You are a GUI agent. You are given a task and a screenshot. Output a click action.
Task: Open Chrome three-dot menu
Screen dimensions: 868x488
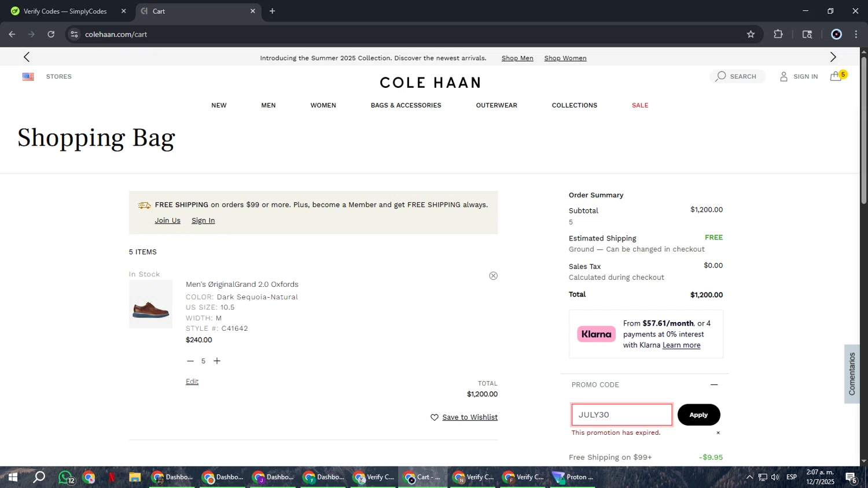tap(856, 34)
